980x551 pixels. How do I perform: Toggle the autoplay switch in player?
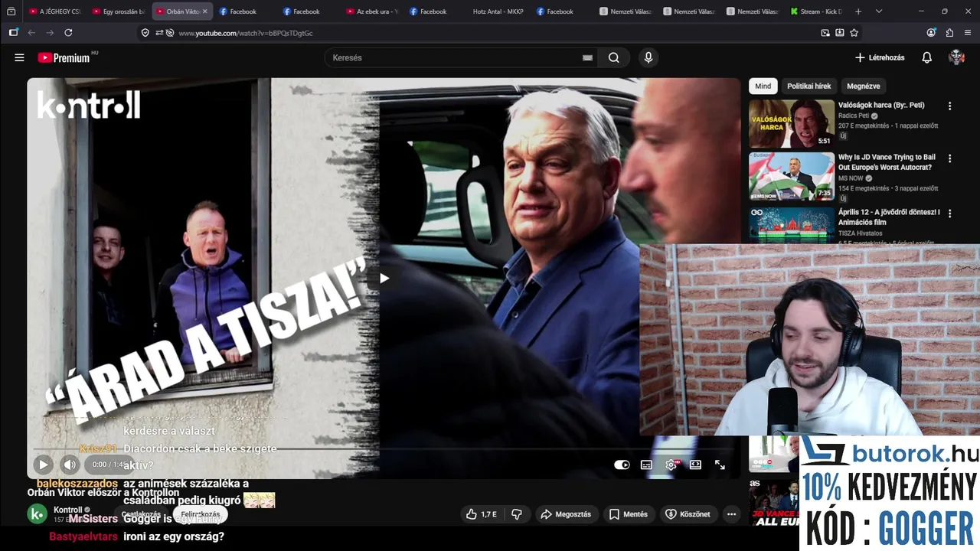pyautogui.click(x=622, y=465)
